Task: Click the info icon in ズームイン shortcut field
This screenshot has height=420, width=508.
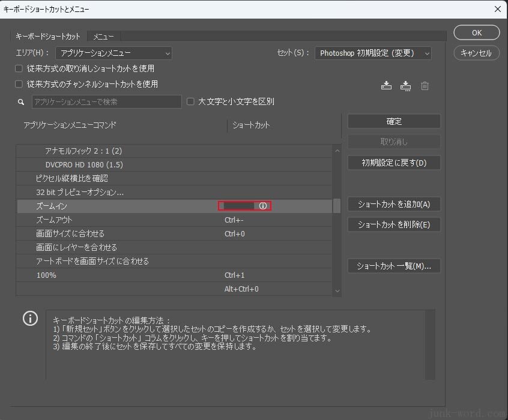Action: click(x=263, y=206)
